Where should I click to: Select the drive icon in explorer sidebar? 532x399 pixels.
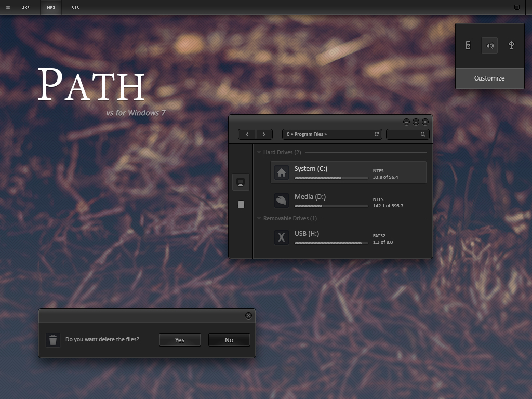tap(241, 204)
